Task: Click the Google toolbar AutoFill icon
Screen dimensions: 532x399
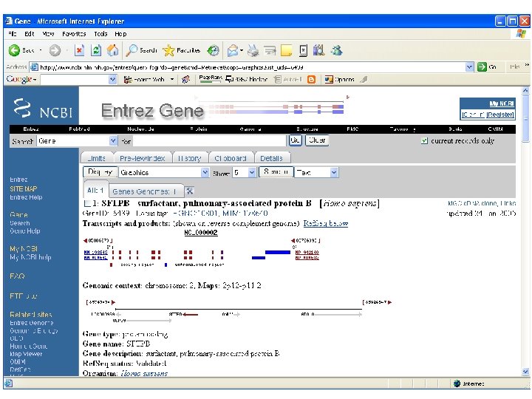Action: (x=278, y=79)
